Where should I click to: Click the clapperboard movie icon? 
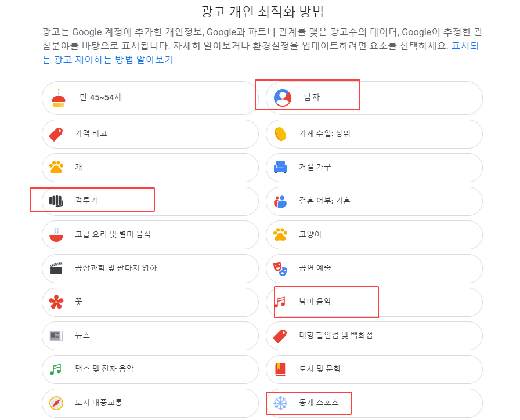(x=56, y=268)
